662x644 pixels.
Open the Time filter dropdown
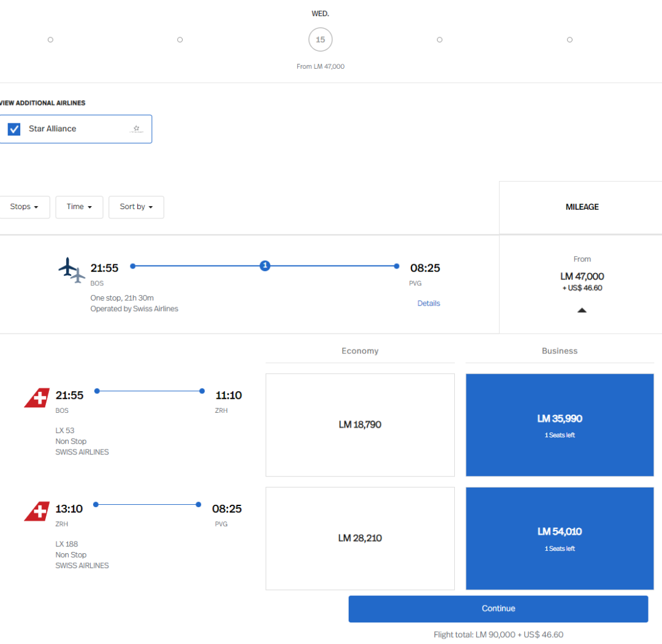pyautogui.click(x=79, y=207)
